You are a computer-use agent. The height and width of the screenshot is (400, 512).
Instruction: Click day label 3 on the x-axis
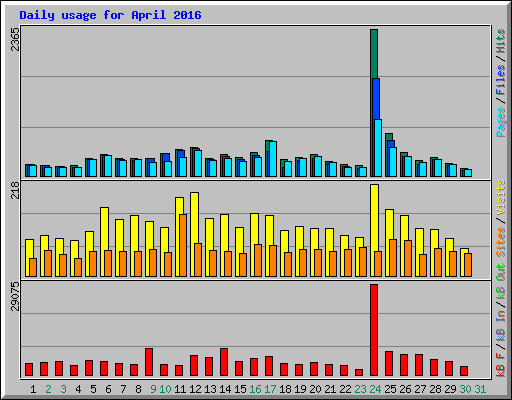(x=63, y=389)
